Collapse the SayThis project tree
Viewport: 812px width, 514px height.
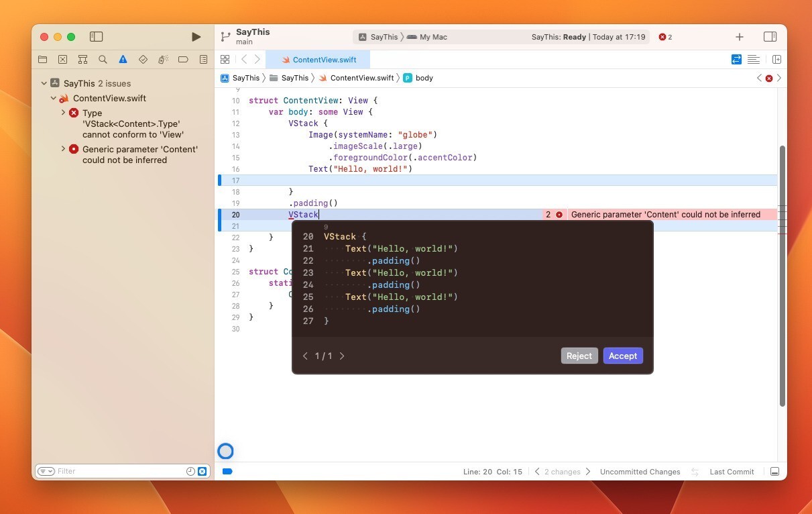(44, 83)
